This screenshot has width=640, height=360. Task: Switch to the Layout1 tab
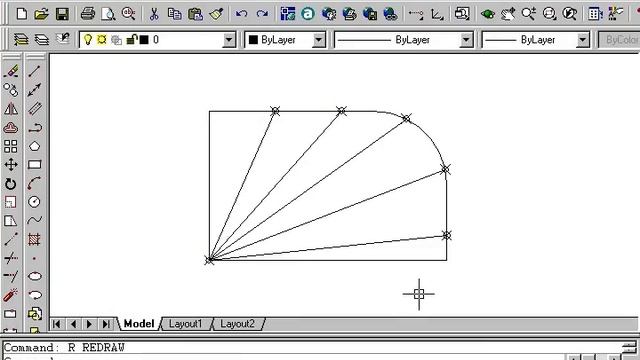click(x=185, y=324)
